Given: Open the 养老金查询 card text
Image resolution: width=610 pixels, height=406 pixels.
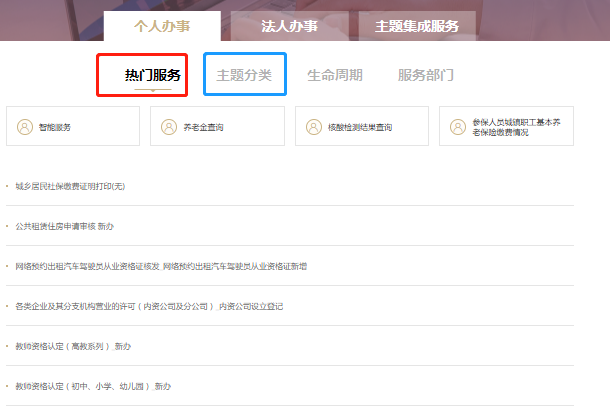Looking at the screenshot, I should coord(203,127).
